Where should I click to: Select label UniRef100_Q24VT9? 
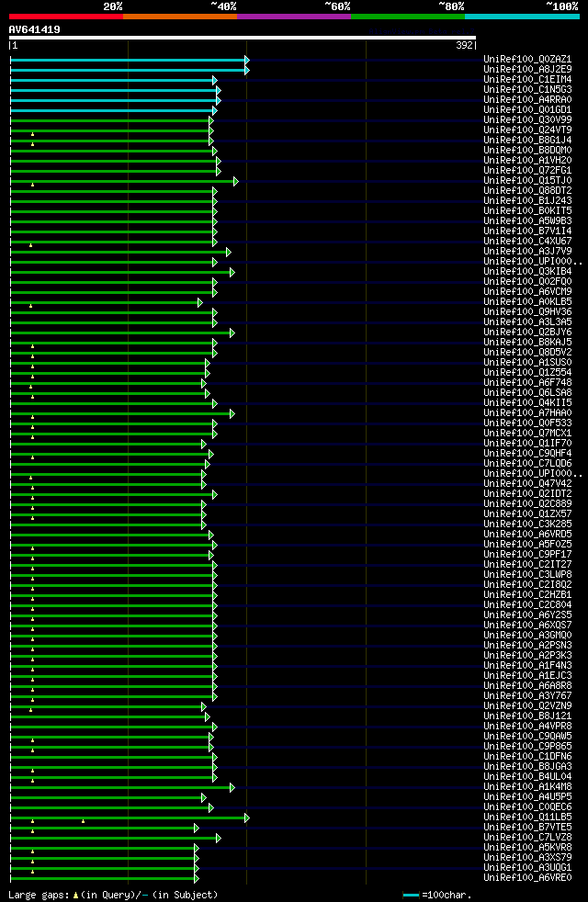527,130
